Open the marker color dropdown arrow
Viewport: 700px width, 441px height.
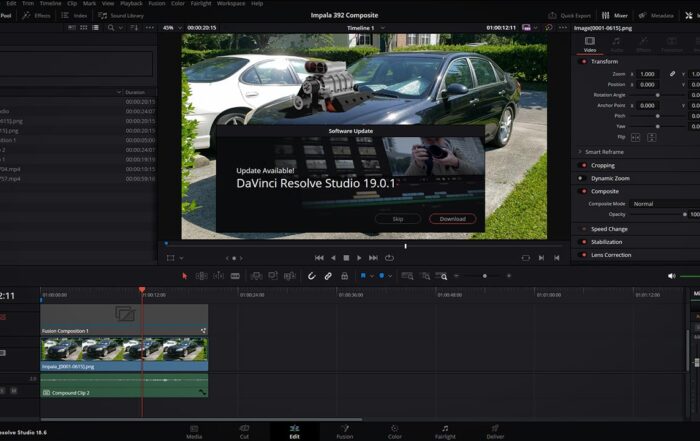click(x=390, y=276)
